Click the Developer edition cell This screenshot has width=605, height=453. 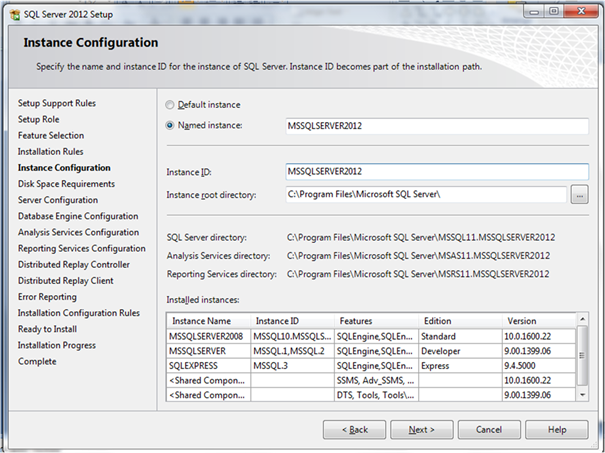click(x=460, y=351)
